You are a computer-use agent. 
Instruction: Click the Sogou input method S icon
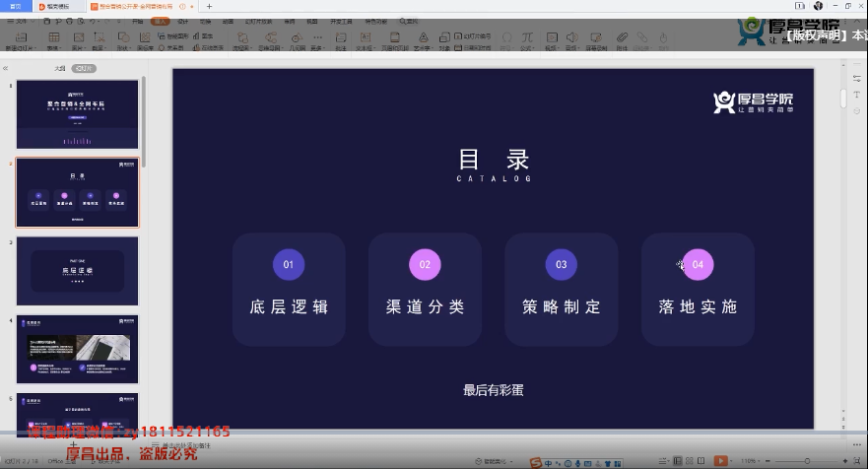pos(535,463)
